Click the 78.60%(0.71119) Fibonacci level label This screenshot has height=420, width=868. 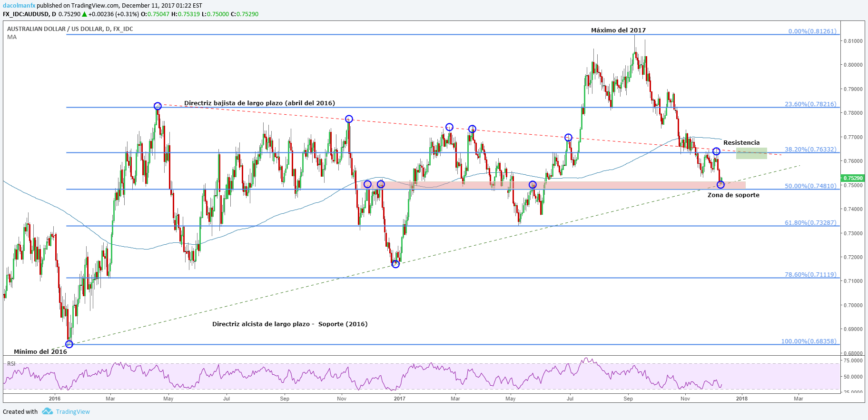810,275
